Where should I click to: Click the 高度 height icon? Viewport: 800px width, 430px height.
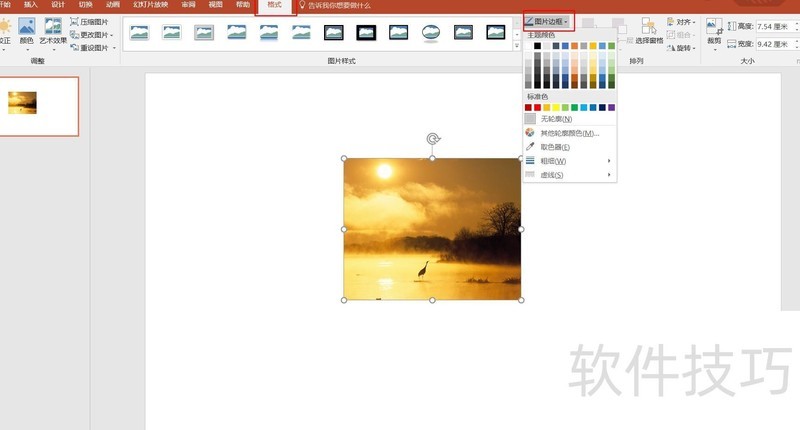click(x=732, y=26)
